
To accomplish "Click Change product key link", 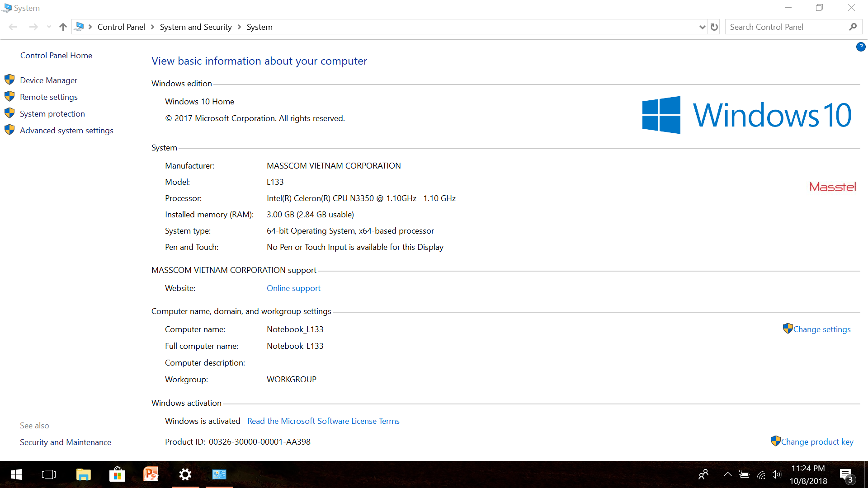I will [817, 441].
